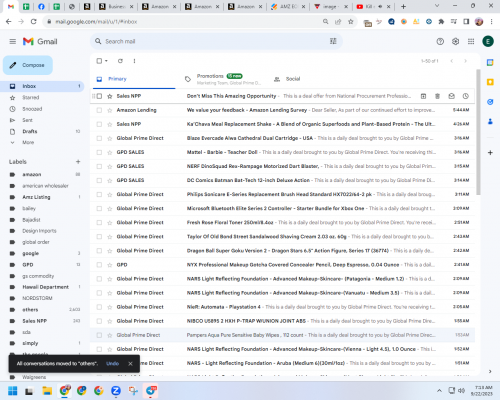Select the Mattel Barbie email checkbox
This screenshot has height=400, width=500.
click(99, 152)
